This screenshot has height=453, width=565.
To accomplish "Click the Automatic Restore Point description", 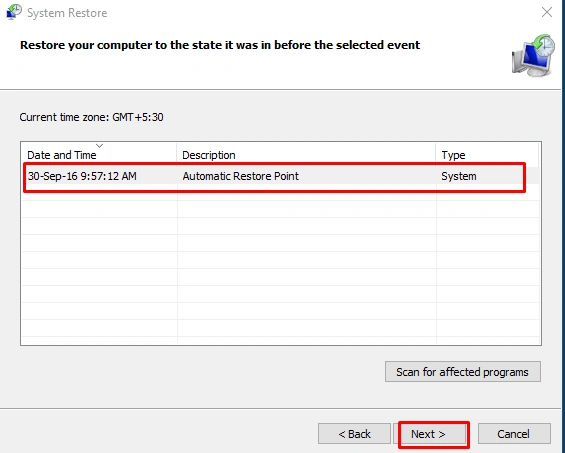I will tap(240, 176).
